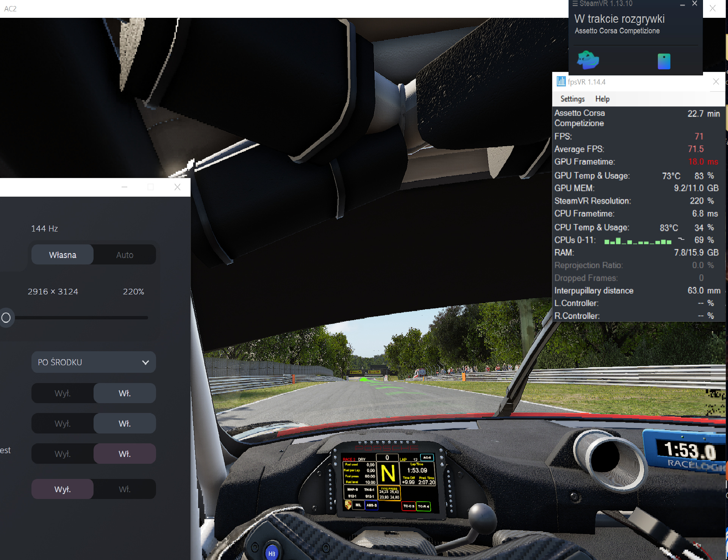This screenshot has height=560, width=728.
Task: Click the 'Reprojection Ratio:' row
Action: [x=637, y=265]
